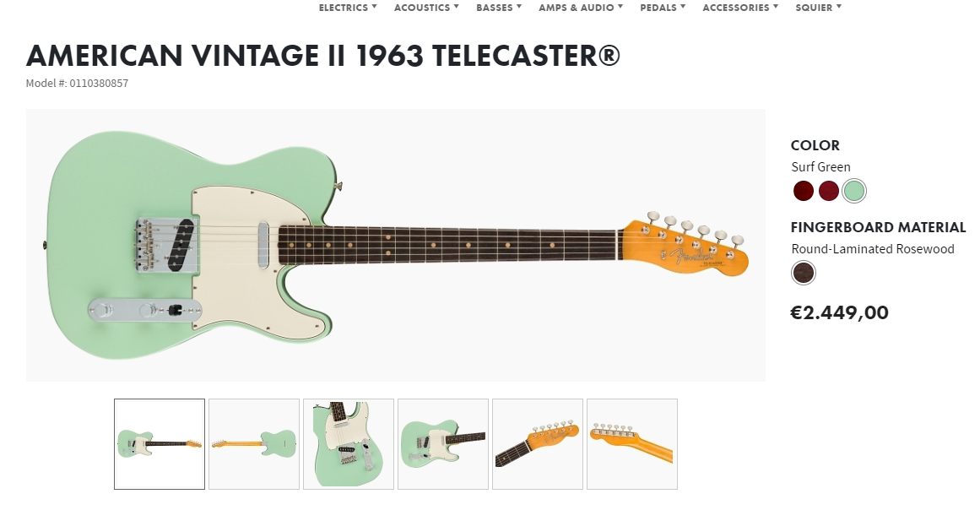Viewport: 980px width, 521px height.
Task: Expand the Acoustics navigation menu
Action: [x=426, y=8]
